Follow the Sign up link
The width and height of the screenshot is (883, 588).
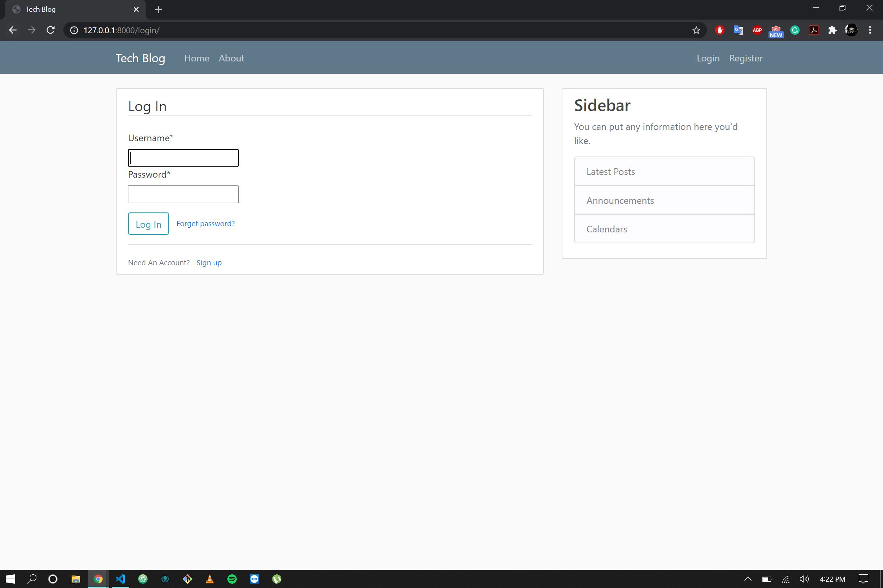pos(209,263)
